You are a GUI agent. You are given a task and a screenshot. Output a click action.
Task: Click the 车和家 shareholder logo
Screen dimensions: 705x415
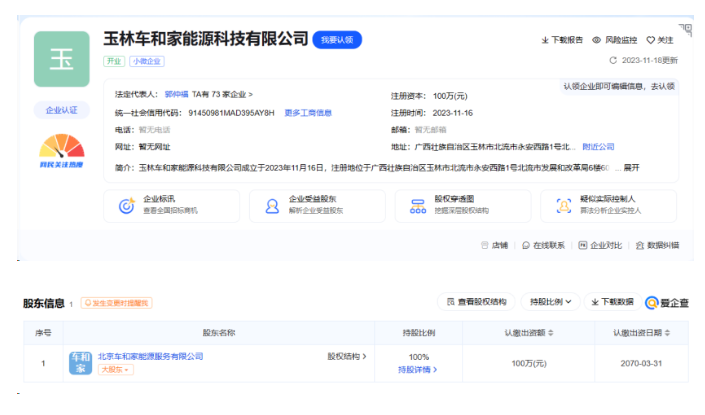[x=80, y=363]
